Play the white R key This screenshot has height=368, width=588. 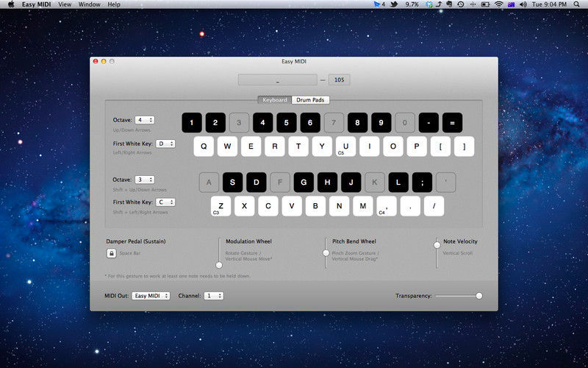tap(274, 146)
